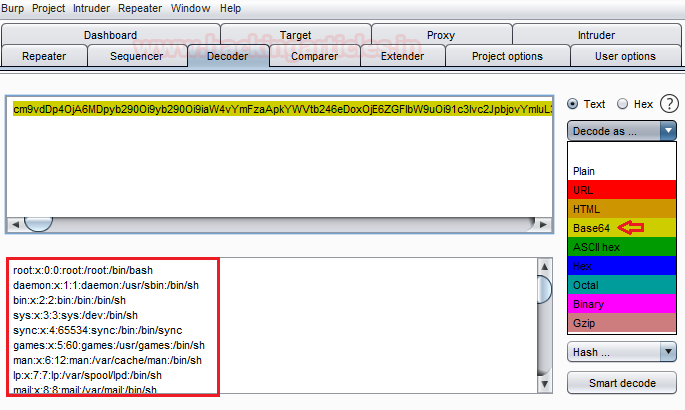
Task: Pick Binary decode option
Action: click(x=622, y=304)
